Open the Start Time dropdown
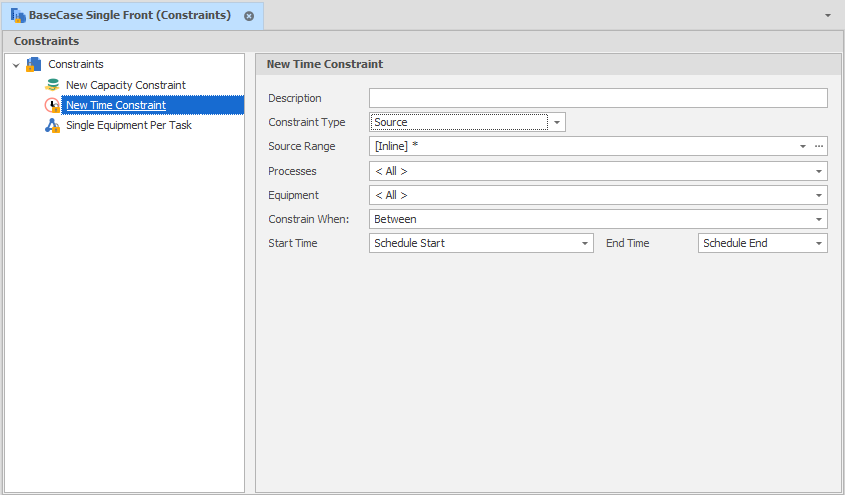845x495 pixels. (x=585, y=243)
